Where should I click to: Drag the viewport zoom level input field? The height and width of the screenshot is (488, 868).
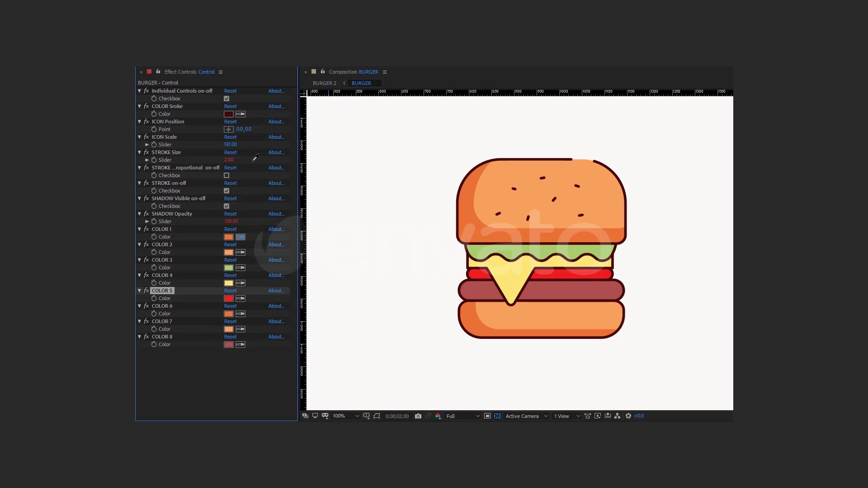coord(338,416)
